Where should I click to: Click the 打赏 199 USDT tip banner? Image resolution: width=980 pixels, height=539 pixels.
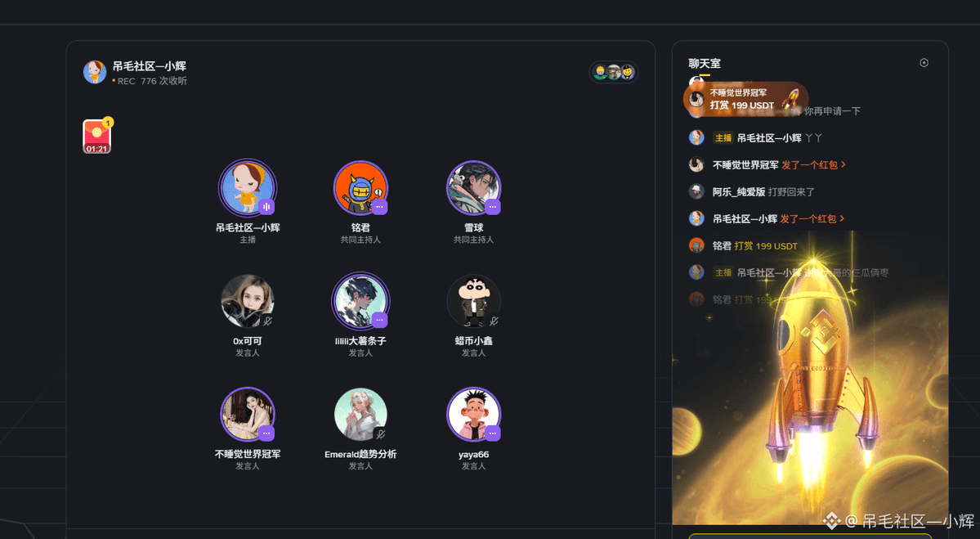(745, 99)
